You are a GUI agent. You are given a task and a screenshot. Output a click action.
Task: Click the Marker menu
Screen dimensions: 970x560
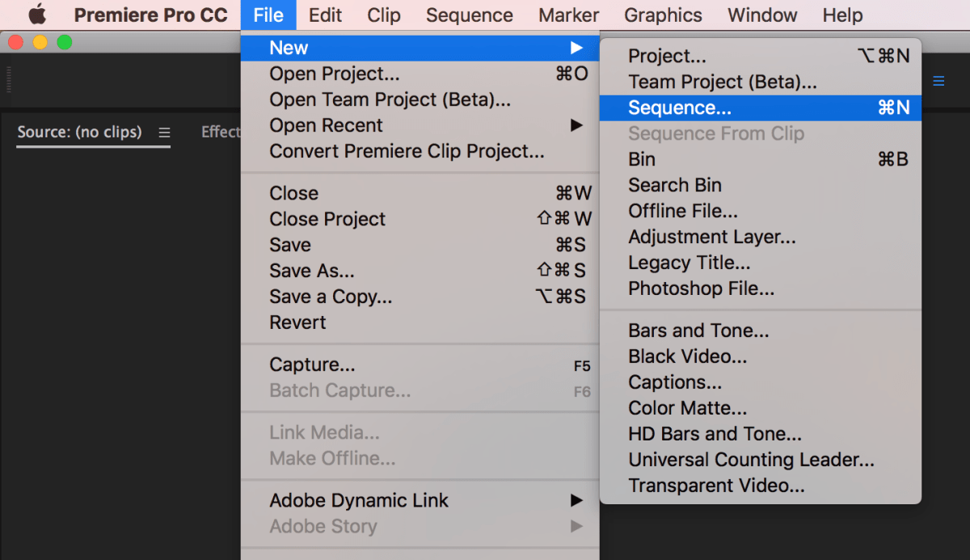[x=568, y=15]
